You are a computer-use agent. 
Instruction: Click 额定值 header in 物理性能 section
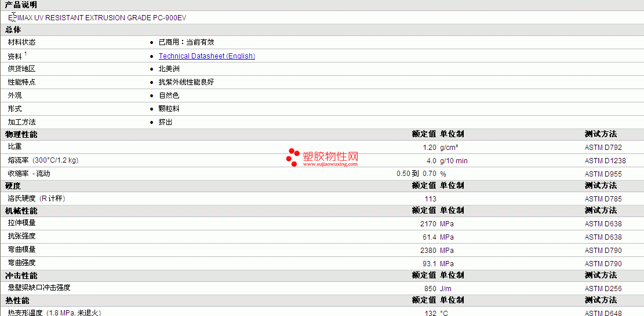click(424, 134)
